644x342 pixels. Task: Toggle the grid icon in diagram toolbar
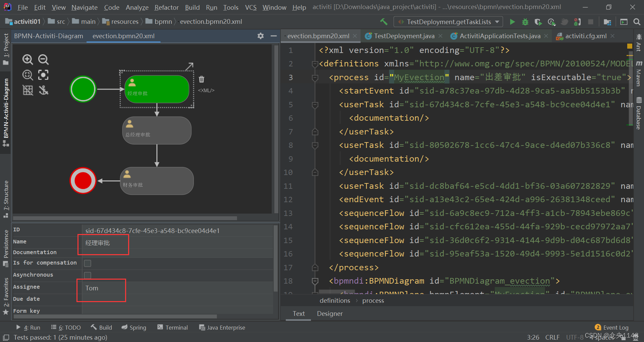[28, 90]
